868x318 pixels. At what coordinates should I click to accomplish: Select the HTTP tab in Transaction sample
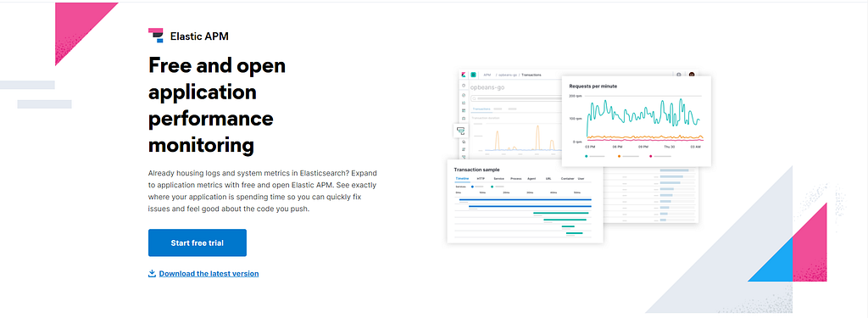click(481, 179)
